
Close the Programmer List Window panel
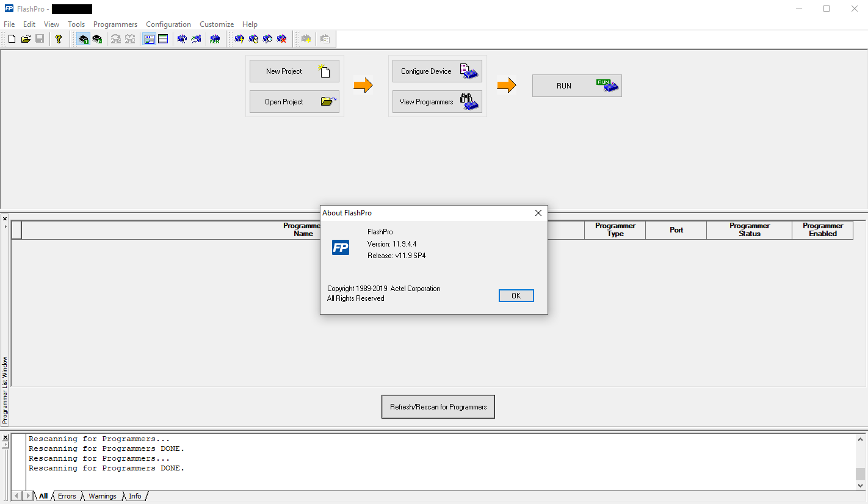5,218
